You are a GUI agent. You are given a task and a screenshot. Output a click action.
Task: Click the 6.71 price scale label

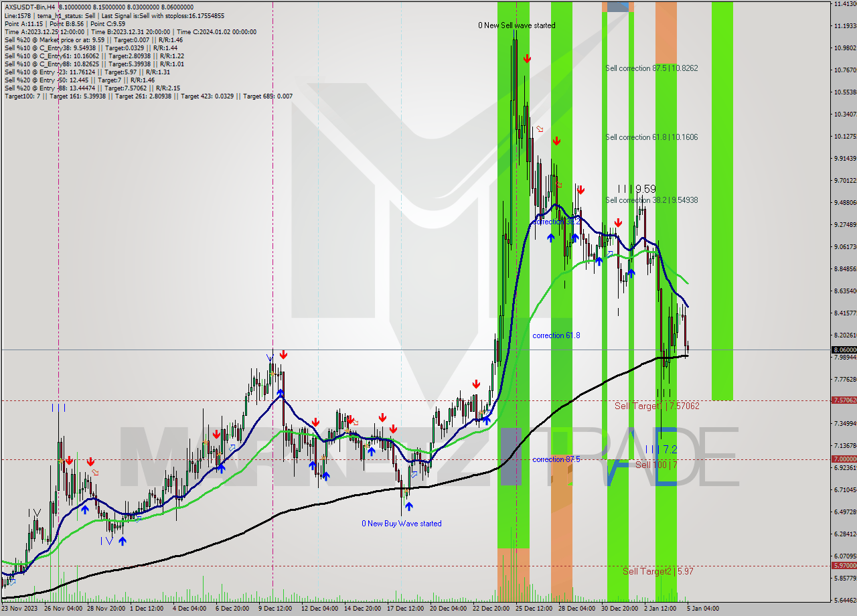coord(845,490)
